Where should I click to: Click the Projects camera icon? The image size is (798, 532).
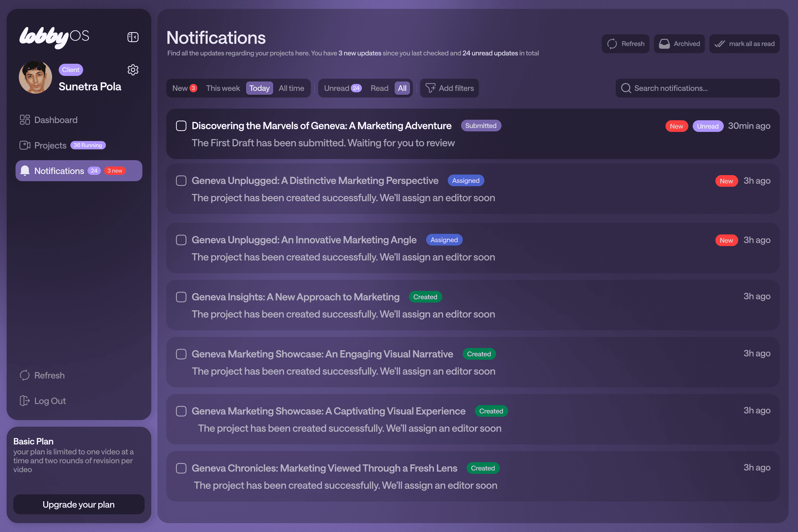tap(25, 145)
